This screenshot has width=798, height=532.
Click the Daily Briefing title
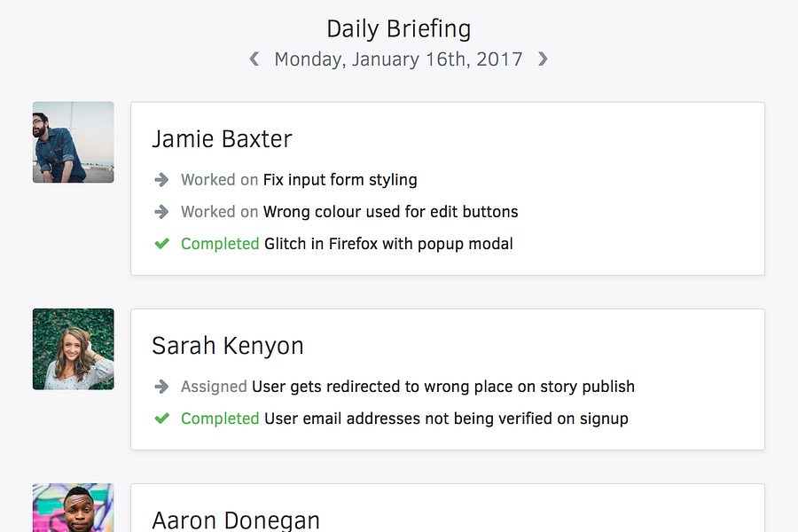pyautogui.click(x=398, y=28)
